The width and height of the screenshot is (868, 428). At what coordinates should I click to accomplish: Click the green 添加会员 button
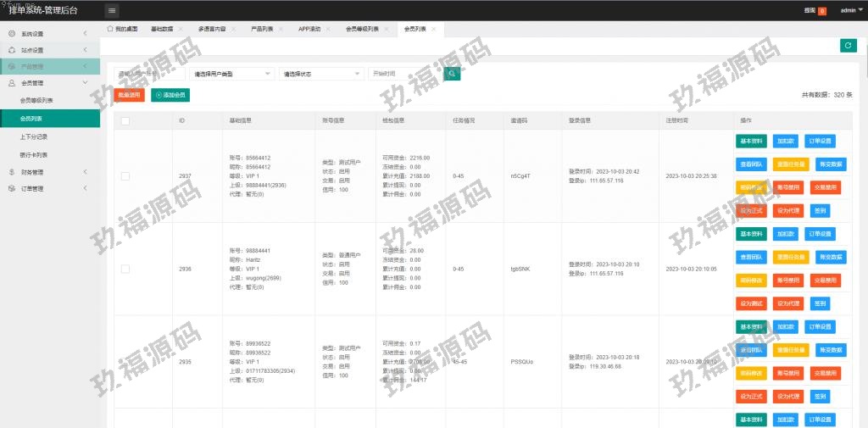pos(170,95)
